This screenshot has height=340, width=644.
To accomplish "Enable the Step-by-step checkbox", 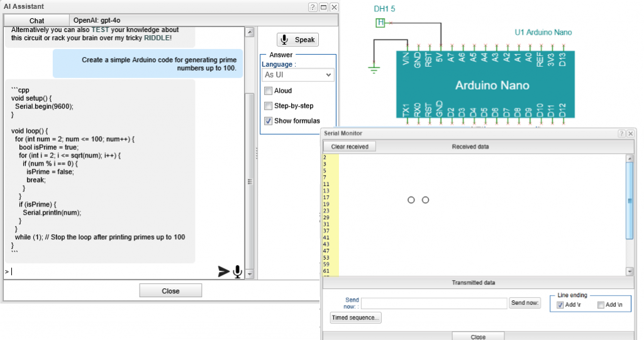I will (268, 106).
